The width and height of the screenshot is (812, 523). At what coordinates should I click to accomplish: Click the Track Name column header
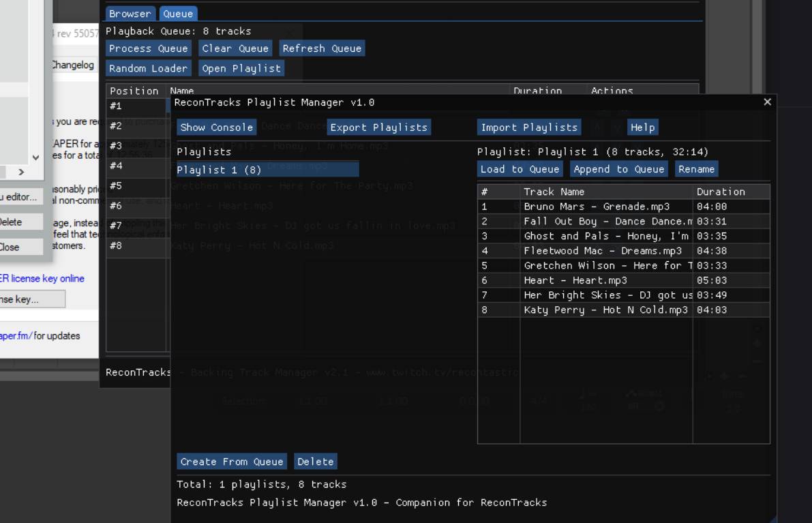(x=606, y=192)
